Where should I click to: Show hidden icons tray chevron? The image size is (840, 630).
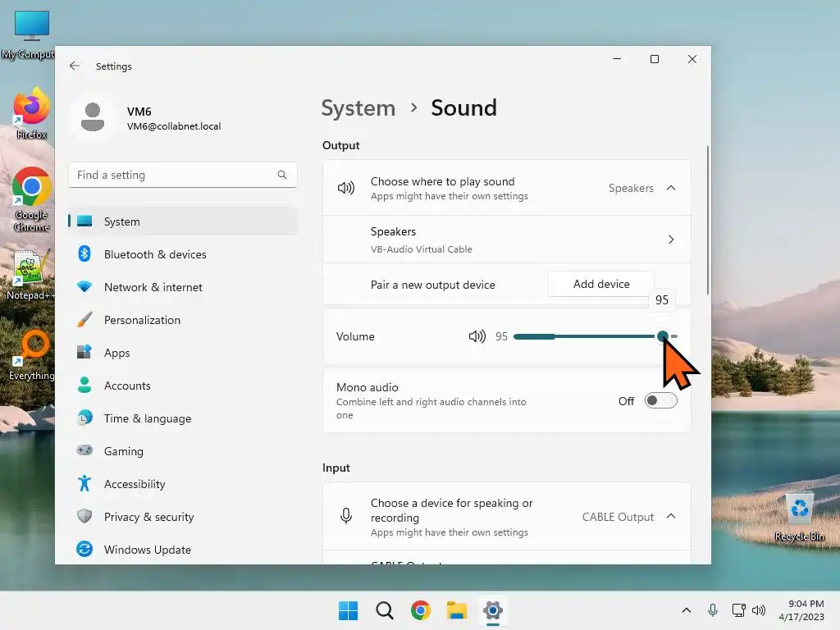(x=687, y=610)
